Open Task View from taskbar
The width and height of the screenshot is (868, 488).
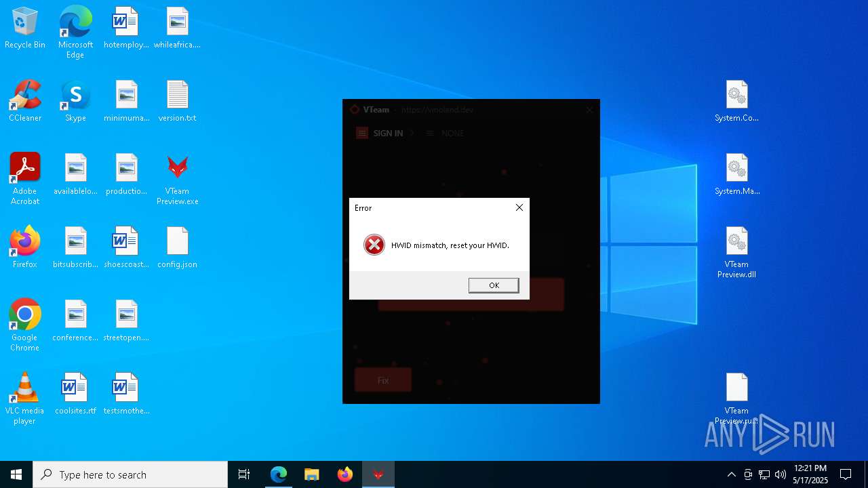point(244,474)
